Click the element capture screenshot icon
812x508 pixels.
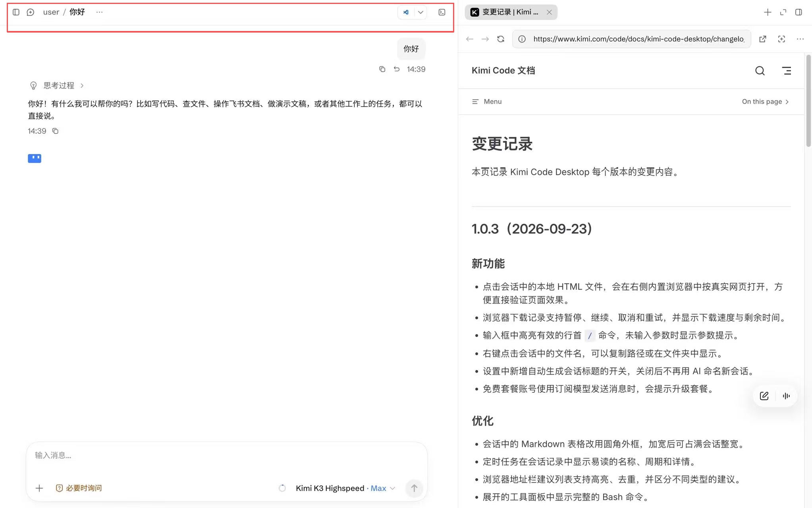tap(781, 39)
